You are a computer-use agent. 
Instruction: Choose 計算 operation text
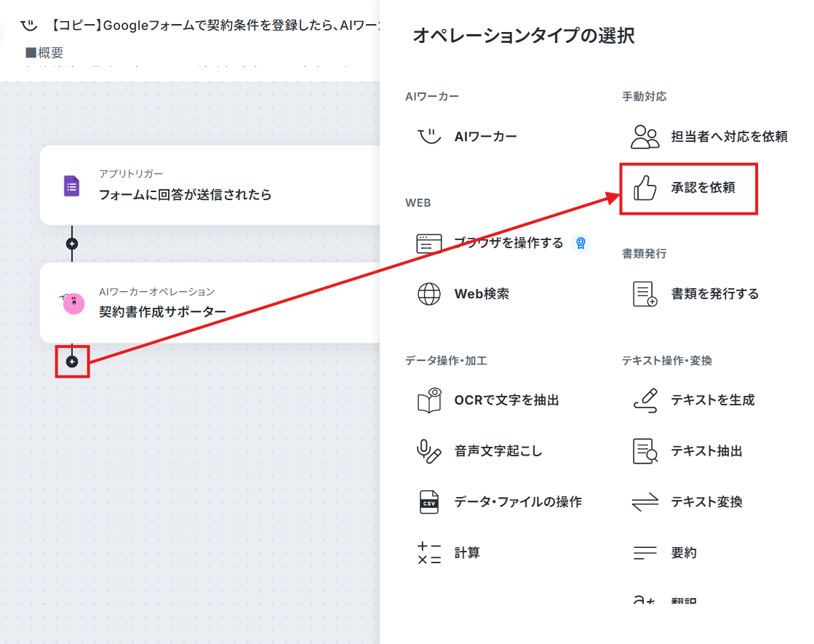click(x=467, y=553)
